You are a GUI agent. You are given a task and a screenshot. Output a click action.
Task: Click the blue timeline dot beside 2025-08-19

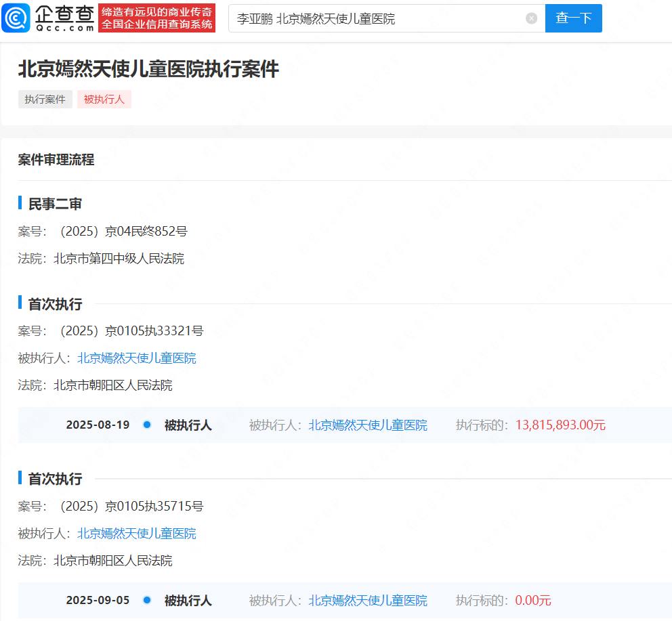point(147,425)
